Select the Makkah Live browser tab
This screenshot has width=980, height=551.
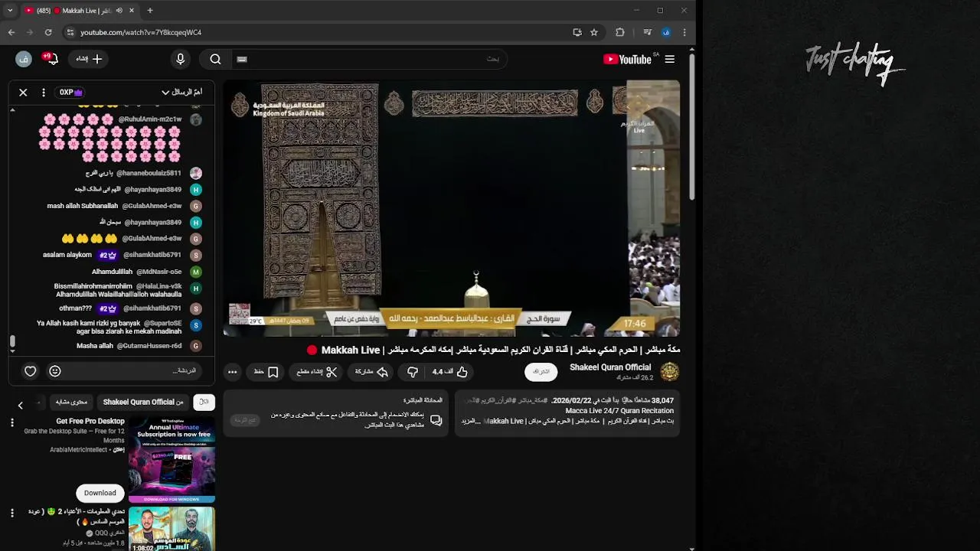pyautogui.click(x=79, y=11)
